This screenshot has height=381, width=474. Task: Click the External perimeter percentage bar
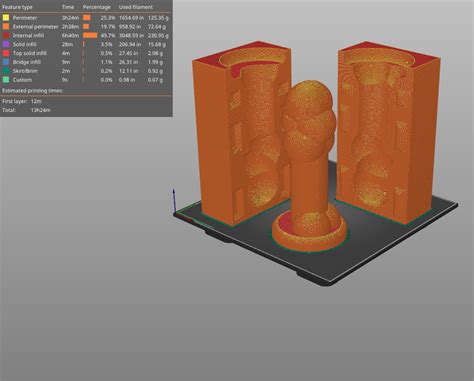86,27
